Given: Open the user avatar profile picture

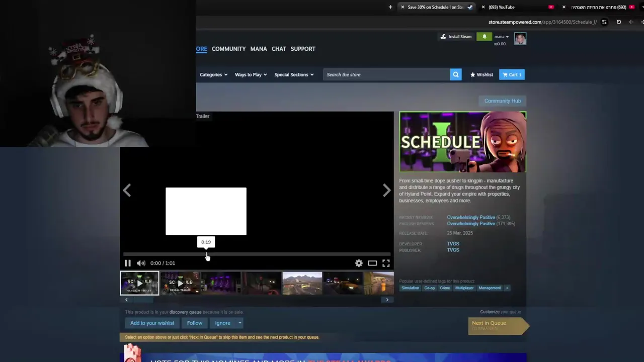Looking at the screenshot, I should pos(520,39).
